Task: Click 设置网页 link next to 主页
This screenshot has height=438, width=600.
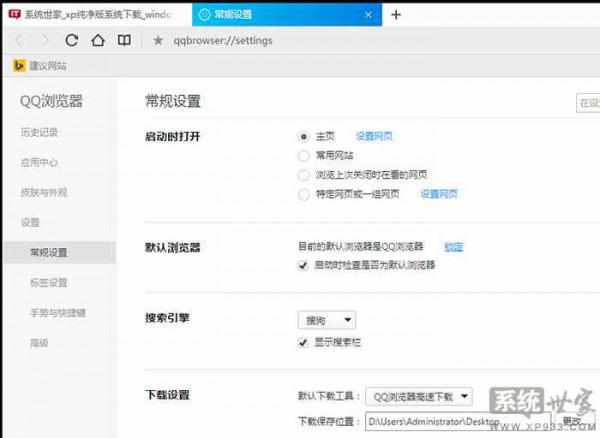Action: click(x=374, y=136)
